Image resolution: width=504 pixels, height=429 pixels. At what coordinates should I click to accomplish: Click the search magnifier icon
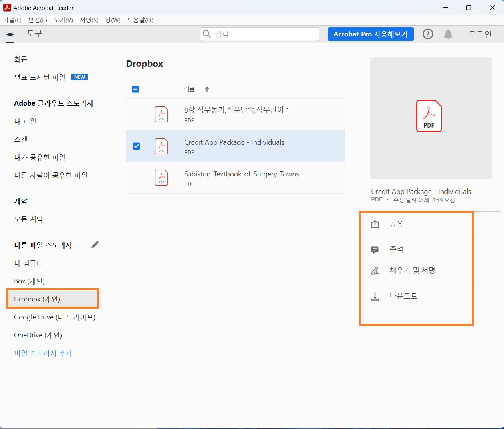[x=207, y=34]
